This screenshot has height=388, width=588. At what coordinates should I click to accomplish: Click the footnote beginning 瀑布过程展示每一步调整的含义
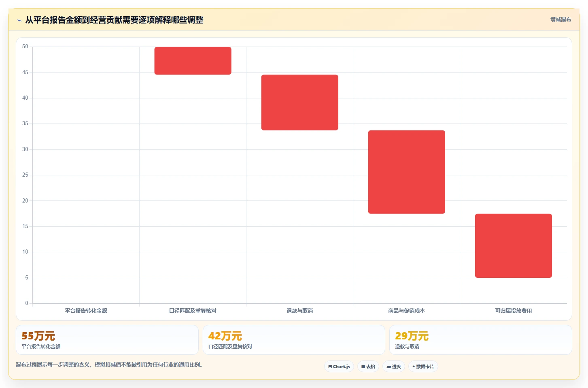[x=109, y=365]
